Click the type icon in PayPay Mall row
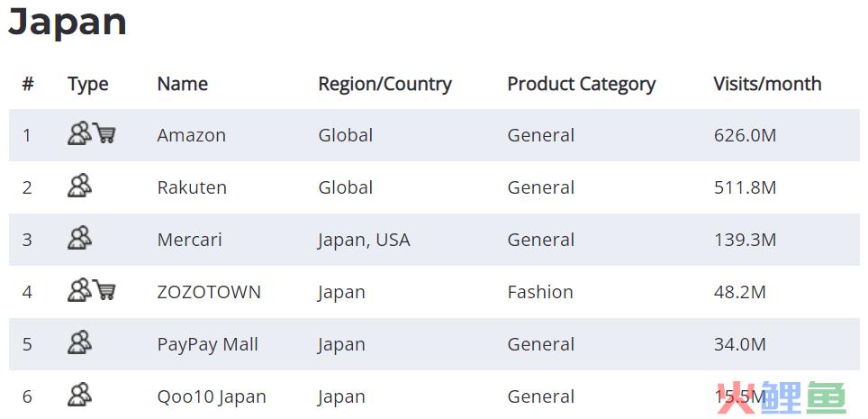The image size is (868, 419). [80, 342]
